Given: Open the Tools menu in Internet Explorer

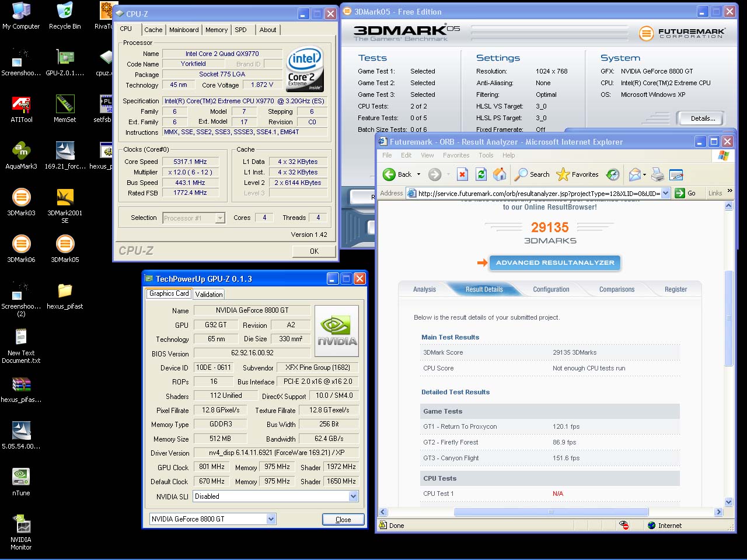Looking at the screenshot, I should pos(486,155).
